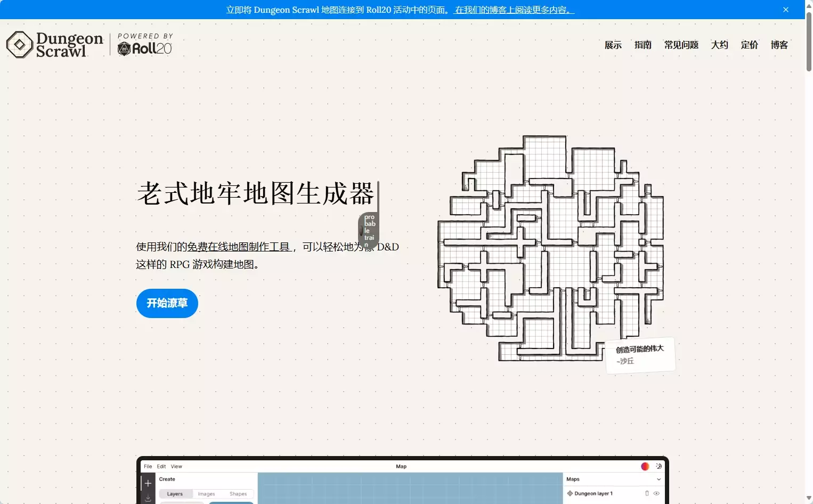The width and height of the screenshot is (813, 504).
Task: Open the 指南 navigation item
Action: coord(643,45)
